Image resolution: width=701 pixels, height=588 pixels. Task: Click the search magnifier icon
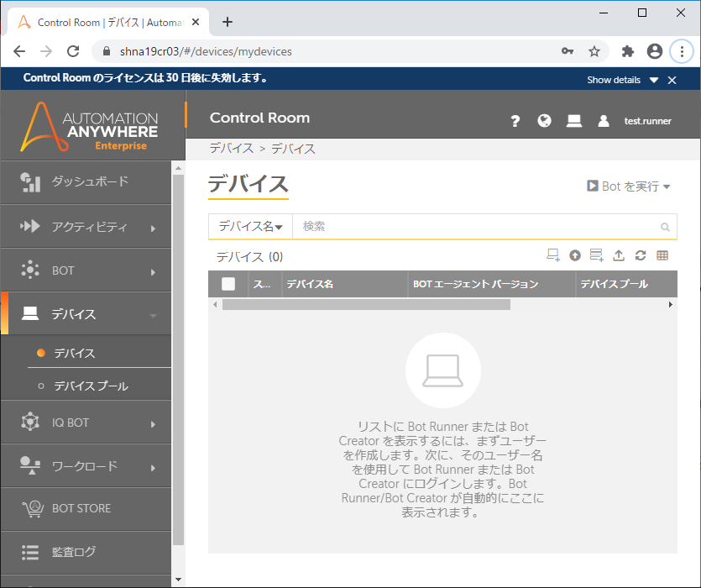click(x=665, y=227)
